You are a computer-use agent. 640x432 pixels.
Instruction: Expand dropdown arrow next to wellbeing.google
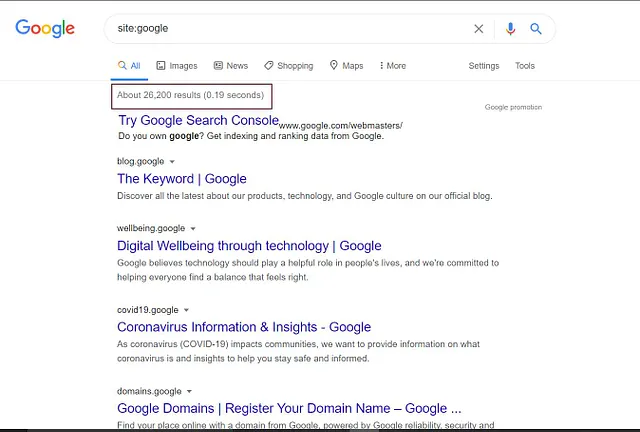(x=193, y=229)
